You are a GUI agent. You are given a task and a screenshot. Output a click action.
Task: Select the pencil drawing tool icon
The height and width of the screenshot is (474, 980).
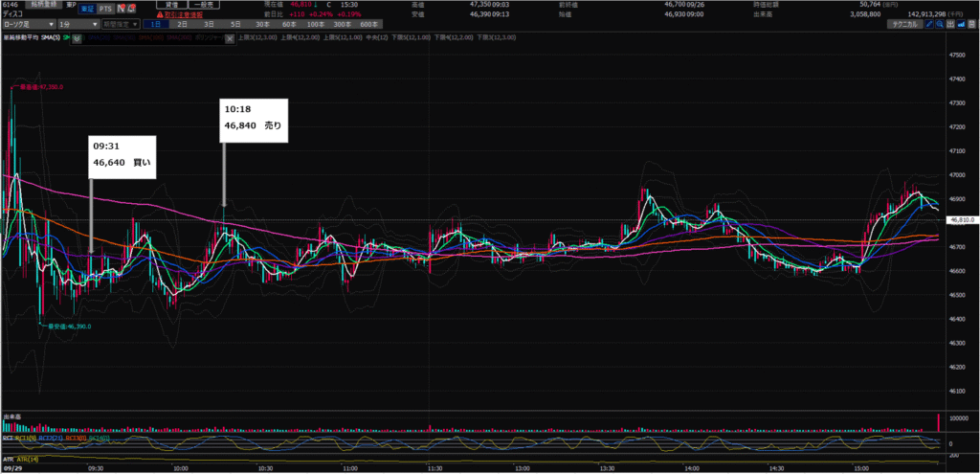pyautogui.click(x=930, y=24)
